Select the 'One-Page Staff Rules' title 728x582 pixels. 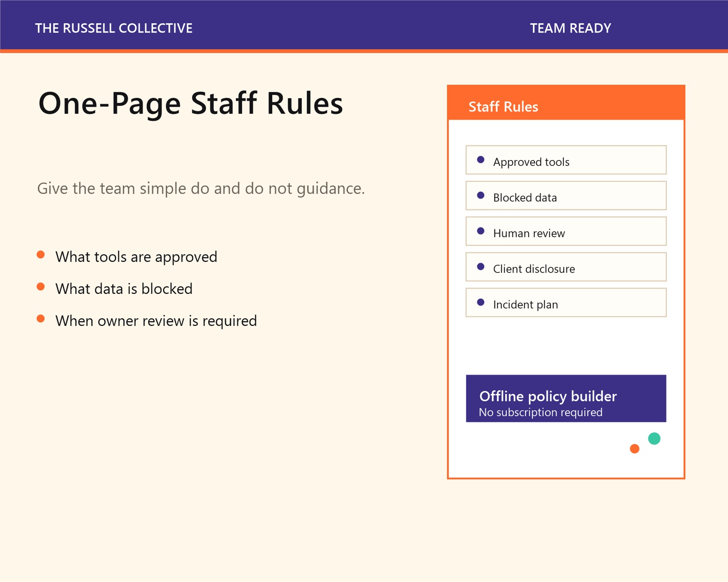coord(191,103)
